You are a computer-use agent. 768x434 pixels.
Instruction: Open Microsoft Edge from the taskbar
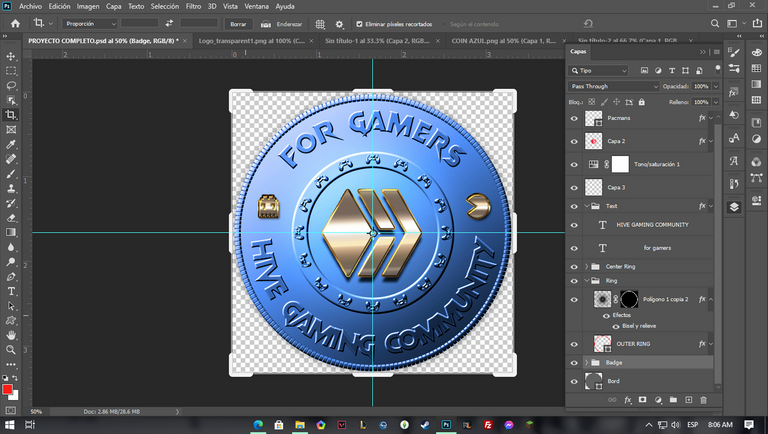pyautogui.click(x=258, y=425)
